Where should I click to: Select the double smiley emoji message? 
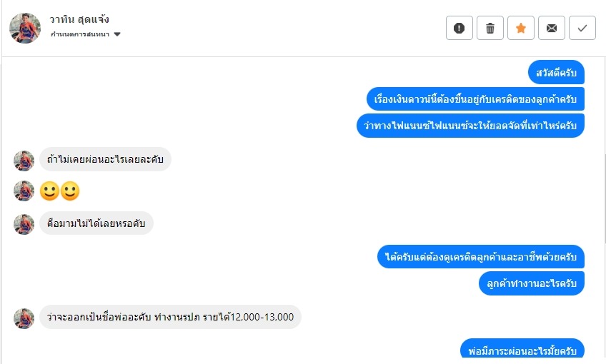point(60,191)
